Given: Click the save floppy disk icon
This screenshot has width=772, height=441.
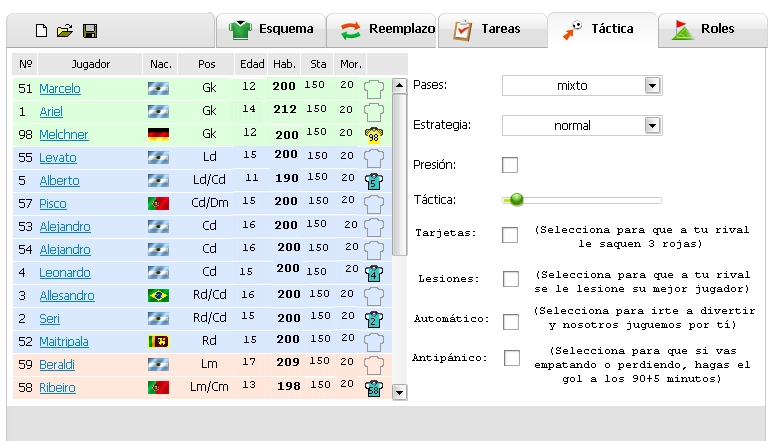Looking at the screenshot, I should point(89,31).
